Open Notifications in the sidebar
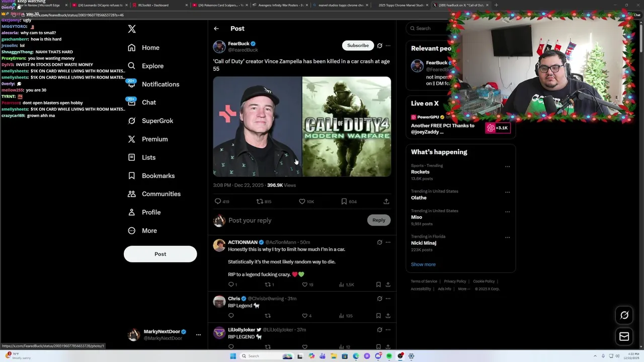 tap(153, 84)
